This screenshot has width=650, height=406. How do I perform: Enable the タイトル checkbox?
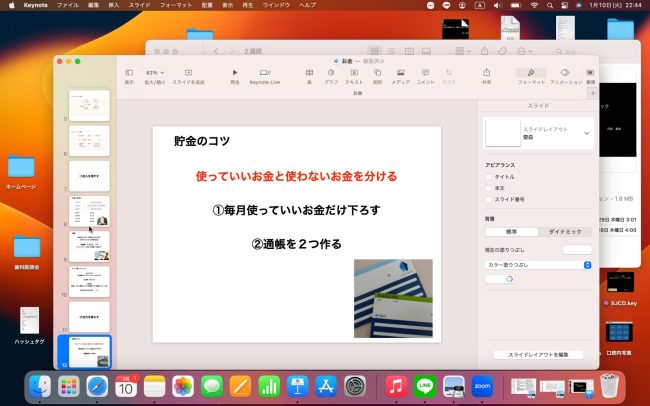(488, 176)
